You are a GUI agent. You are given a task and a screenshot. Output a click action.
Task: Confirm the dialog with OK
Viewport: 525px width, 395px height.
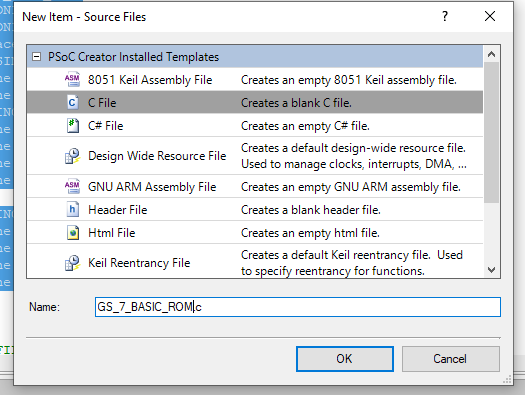click(x=345, y=359)
